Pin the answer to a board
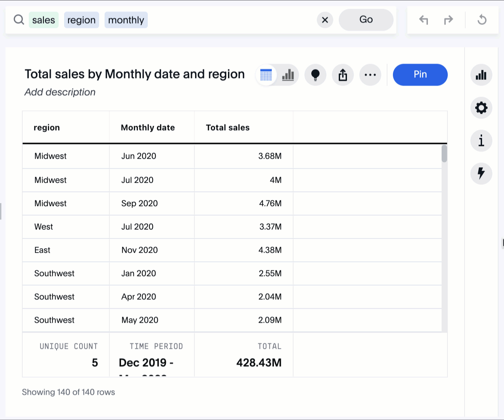Screen dimensions: 504x420 [420, 75]
